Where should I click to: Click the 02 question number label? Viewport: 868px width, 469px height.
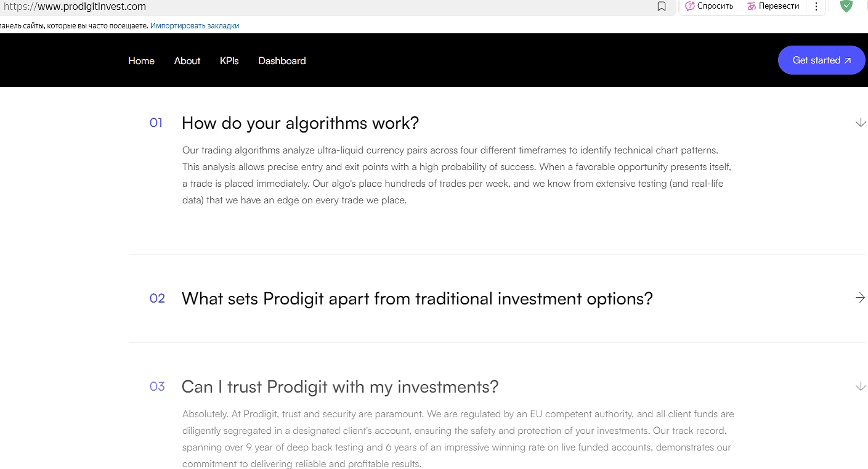tap(157, 298)
